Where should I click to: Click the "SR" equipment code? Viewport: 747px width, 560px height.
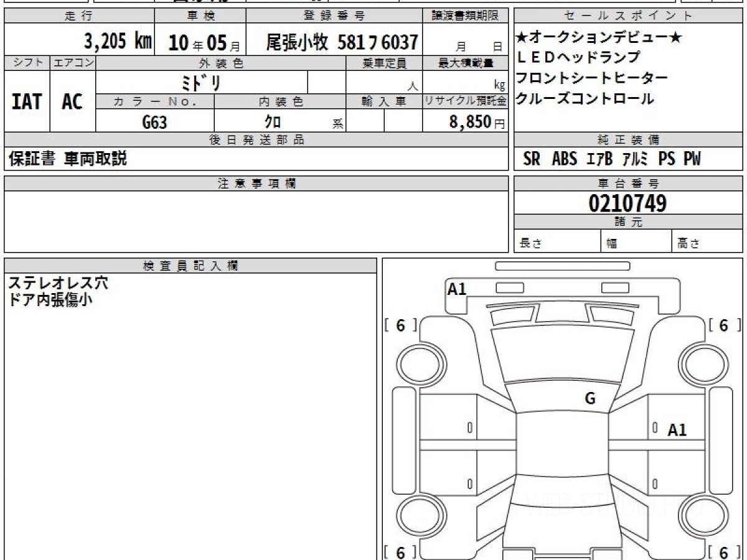click(532, 159)
